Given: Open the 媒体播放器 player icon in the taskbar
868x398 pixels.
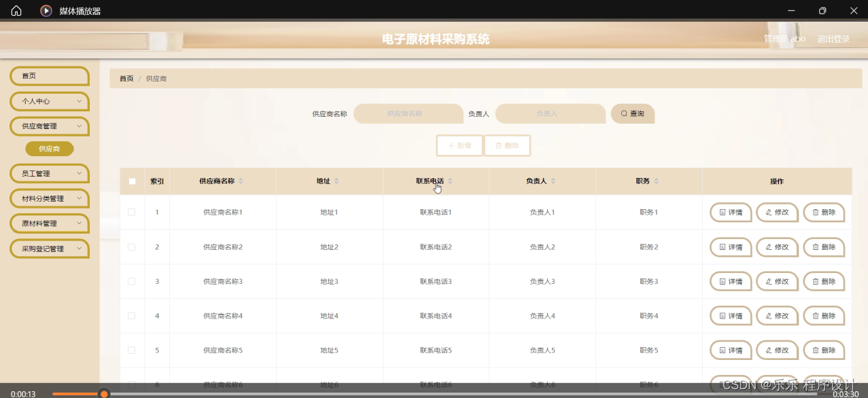Looking at the screenshot, I should pyautogui.click(x=46, y=10).
